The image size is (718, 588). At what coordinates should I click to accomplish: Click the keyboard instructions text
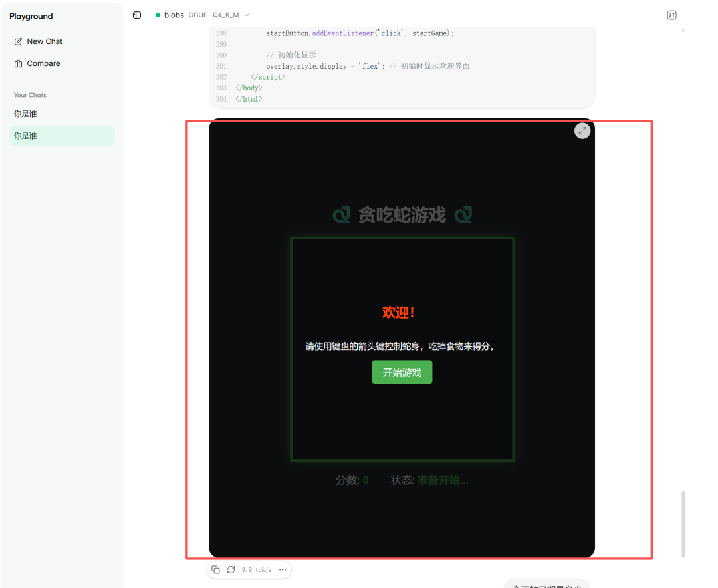pos(402,346)
